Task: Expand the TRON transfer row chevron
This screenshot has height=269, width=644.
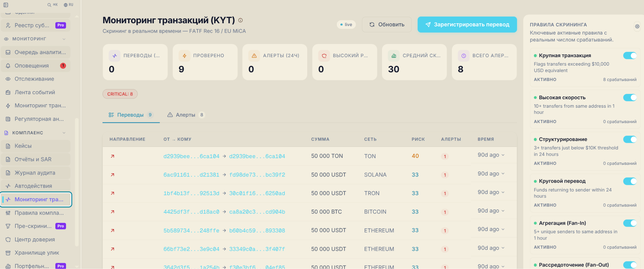Action: tap(503, 192)
